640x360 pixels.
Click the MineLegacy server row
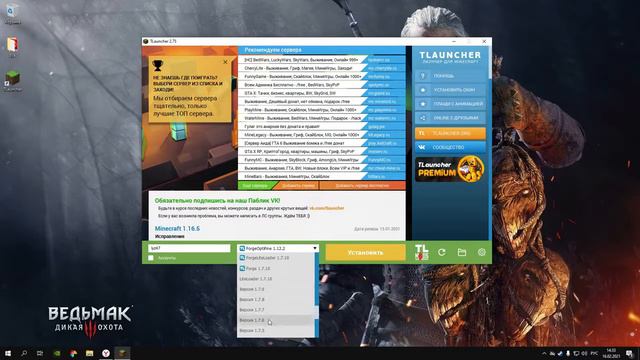pos(322,135)
